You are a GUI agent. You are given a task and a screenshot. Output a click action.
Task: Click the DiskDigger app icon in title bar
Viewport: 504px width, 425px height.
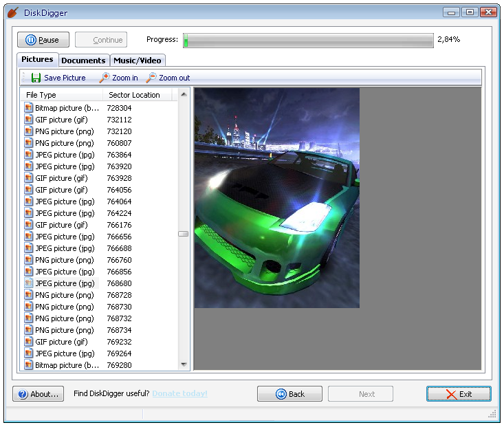pyautogui.click(x=12, y=12)
